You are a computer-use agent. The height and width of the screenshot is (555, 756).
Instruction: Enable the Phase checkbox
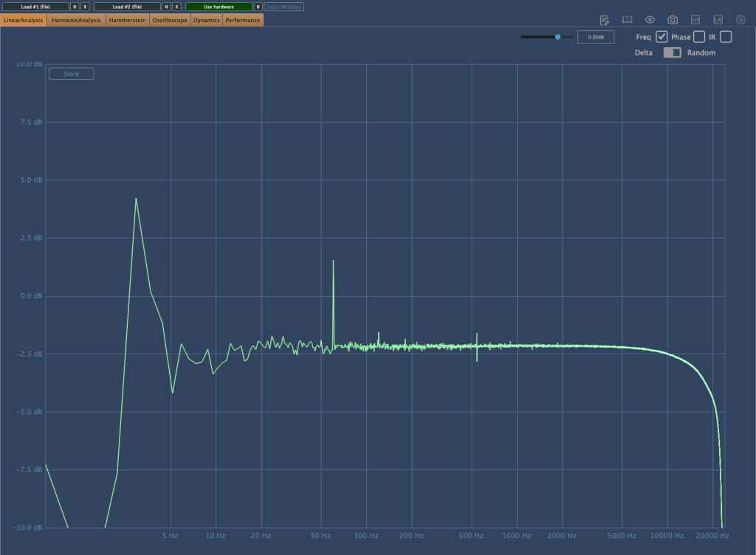[x=698, y=37]
